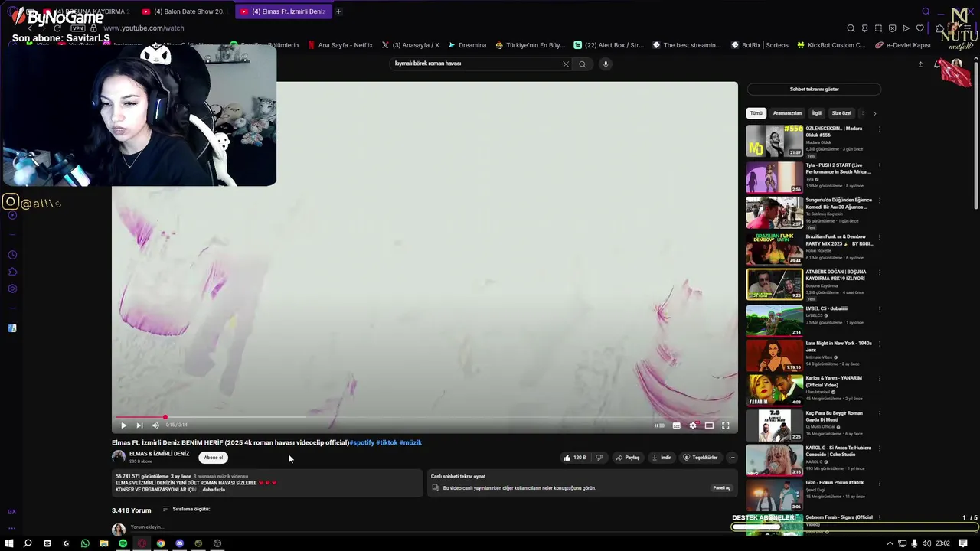The height and width of the screenshot is (551, 980).
Task: Skip to next video in player
Action: [139, 425]
